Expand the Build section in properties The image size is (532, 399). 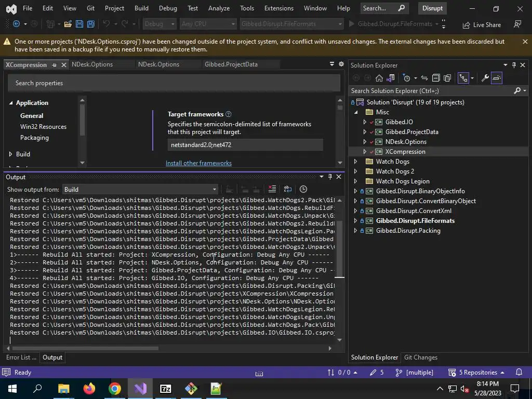tap(10, 154)
